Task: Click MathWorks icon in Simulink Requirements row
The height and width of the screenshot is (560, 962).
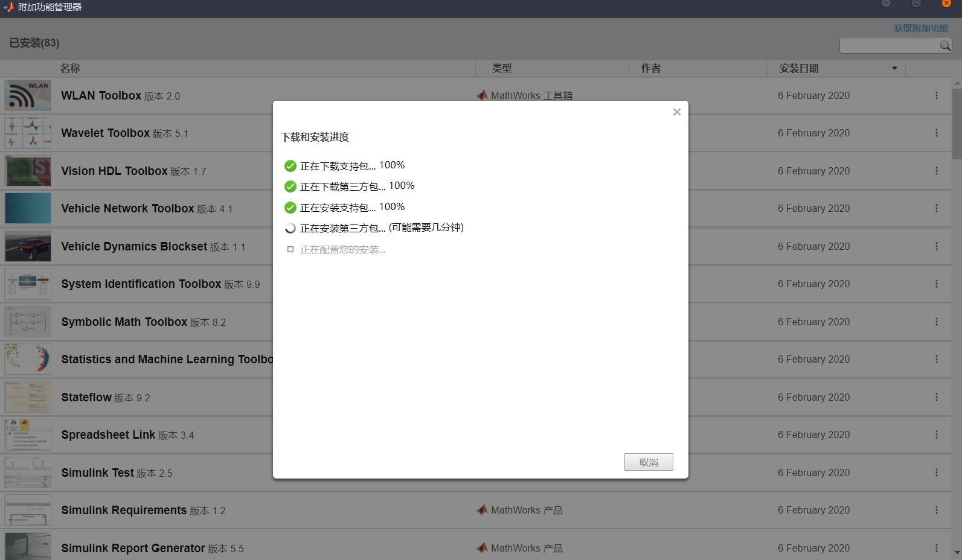Action: pyautogui.click(x=482, y=510)
